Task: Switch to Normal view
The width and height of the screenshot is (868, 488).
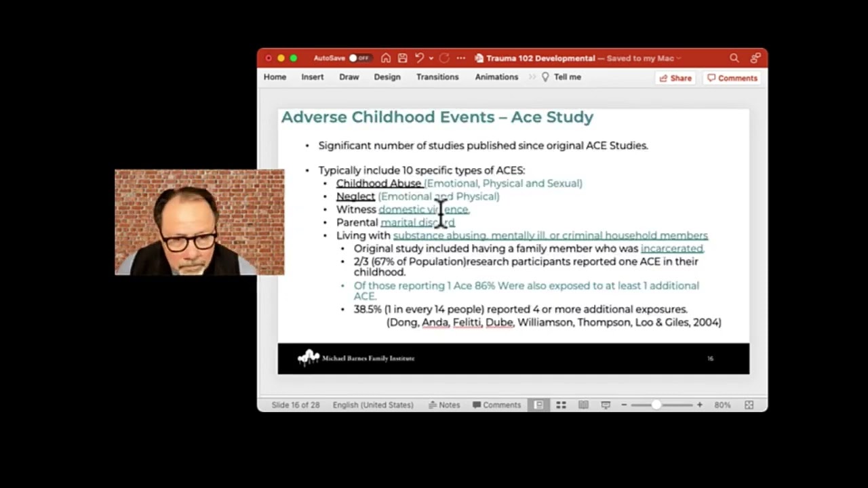Action: (538, 405)
